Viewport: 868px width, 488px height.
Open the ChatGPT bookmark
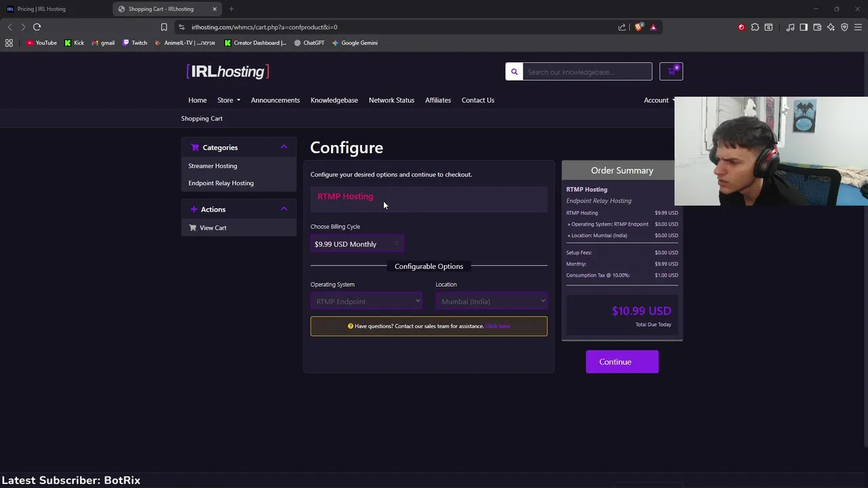click(309, 43)
